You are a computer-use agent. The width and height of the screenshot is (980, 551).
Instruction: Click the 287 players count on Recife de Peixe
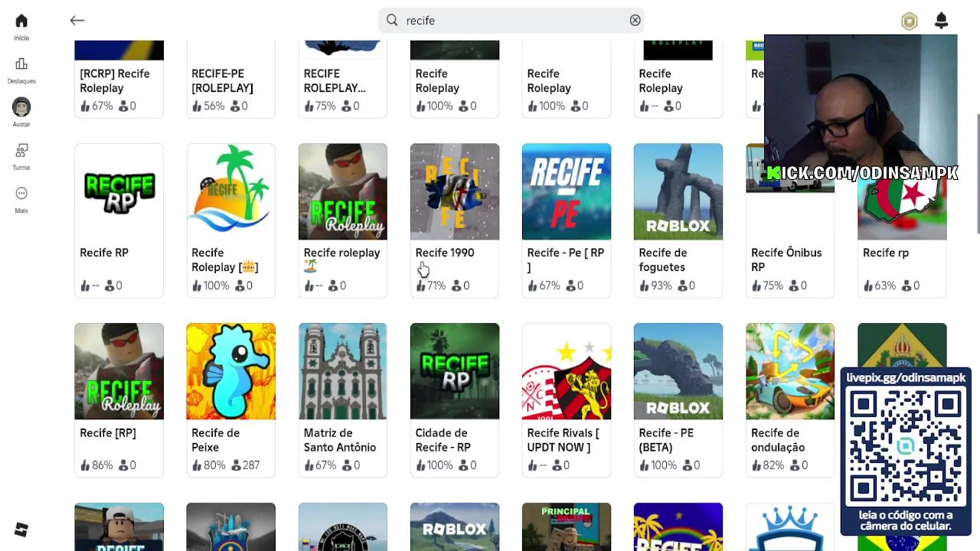point(245,465)
